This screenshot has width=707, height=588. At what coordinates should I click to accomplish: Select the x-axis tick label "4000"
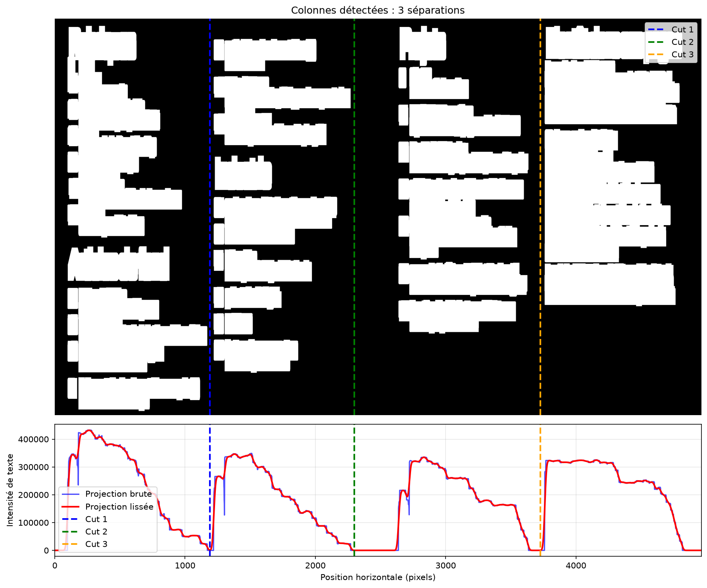576,566
